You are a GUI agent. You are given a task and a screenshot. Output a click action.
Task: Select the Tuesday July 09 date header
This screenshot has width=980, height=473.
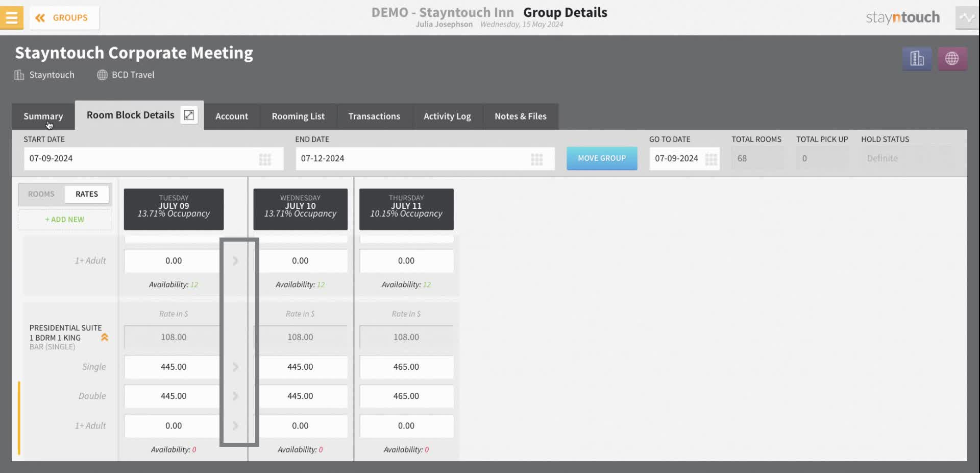pos(174,209)
